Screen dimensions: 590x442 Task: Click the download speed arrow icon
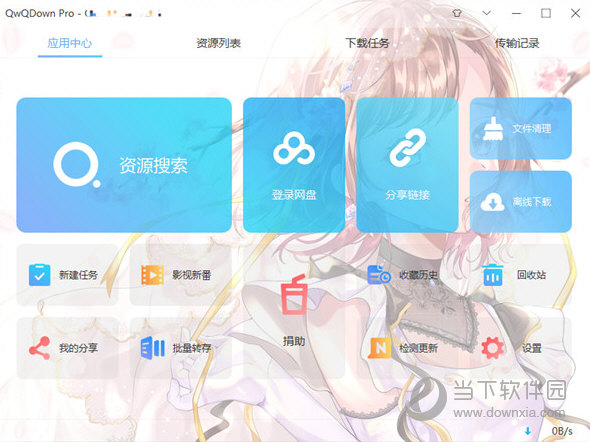pyautogui.click(x=528, y=431)
